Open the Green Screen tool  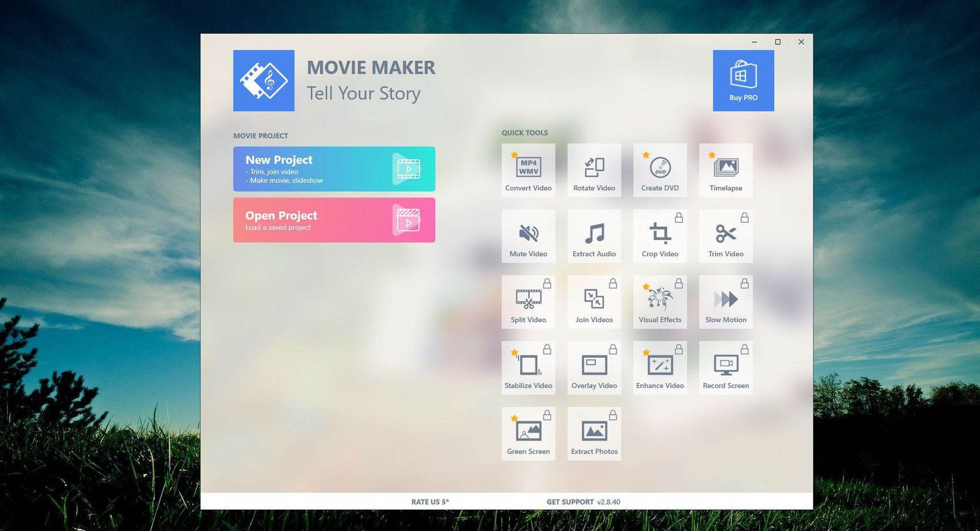click(x=528, y=434)
